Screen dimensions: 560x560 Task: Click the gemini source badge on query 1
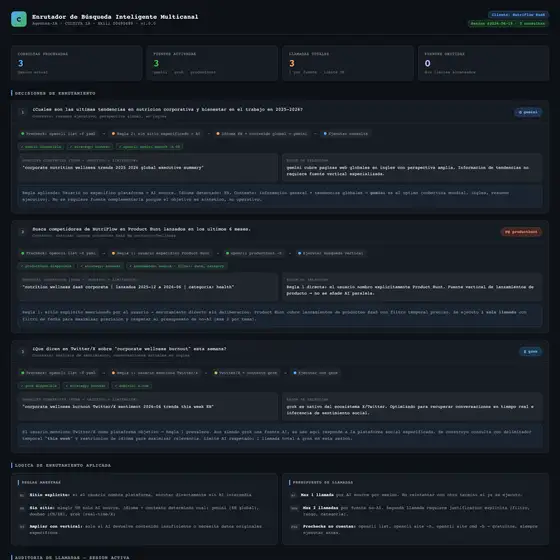tap(528, 112)
